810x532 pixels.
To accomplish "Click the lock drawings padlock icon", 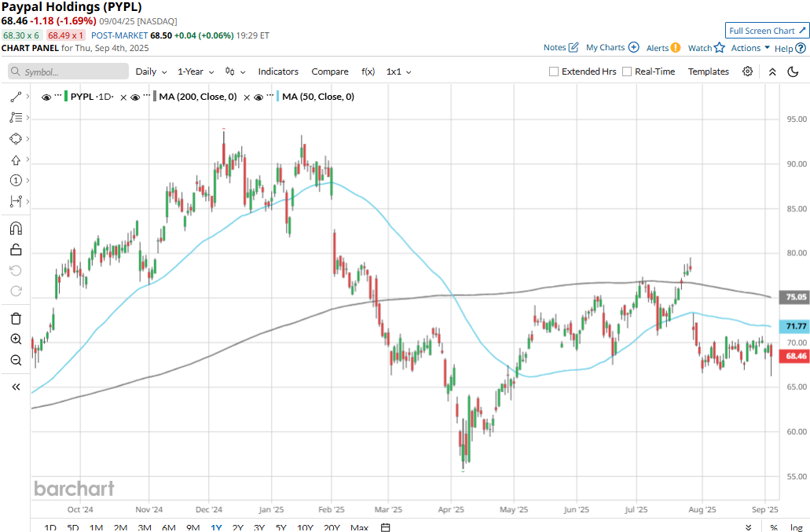I will 16,250.
